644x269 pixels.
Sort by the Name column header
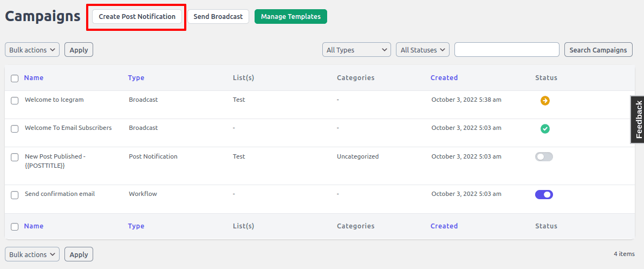point(34,77)
